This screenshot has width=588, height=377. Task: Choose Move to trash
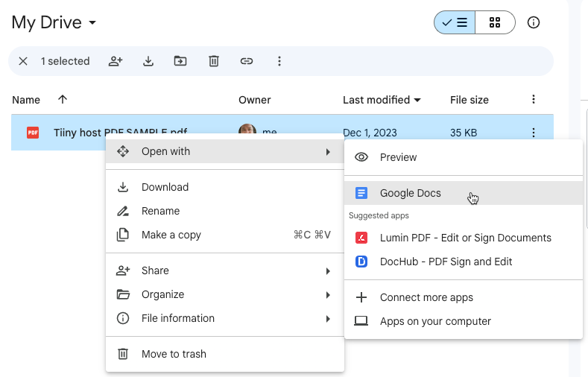[225, 354]
